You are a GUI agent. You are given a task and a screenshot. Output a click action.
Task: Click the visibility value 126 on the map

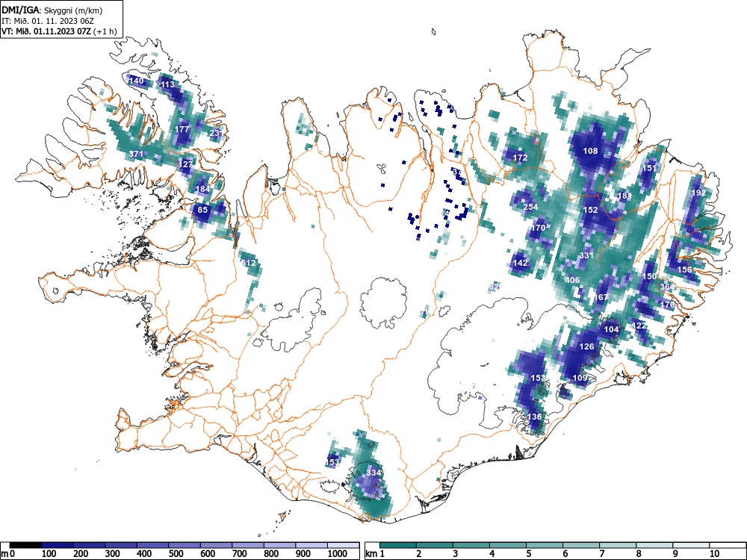click(x=586, y=346)
